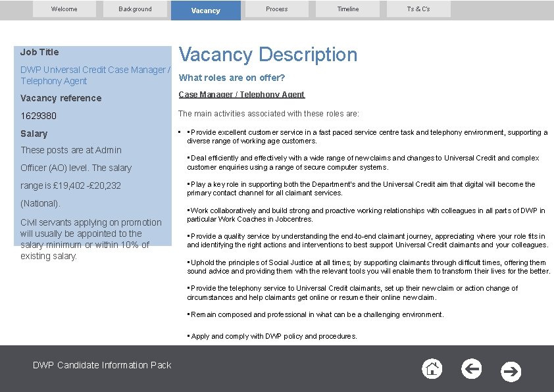Image resolution: width=554 pixels, height=392 pixels.
Task: Click the Vacancy Description heading
Action: 268,55
